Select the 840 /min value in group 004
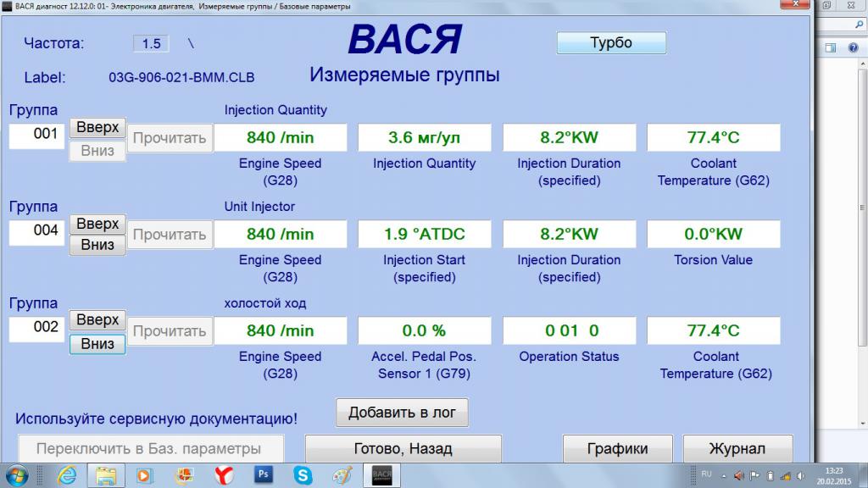The image size is (868, 488). 280,234
